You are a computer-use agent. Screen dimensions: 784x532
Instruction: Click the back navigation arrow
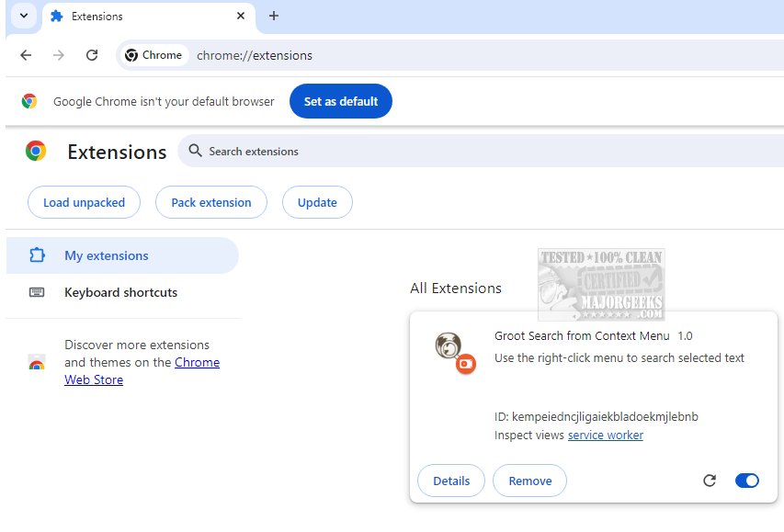[25, 55]
